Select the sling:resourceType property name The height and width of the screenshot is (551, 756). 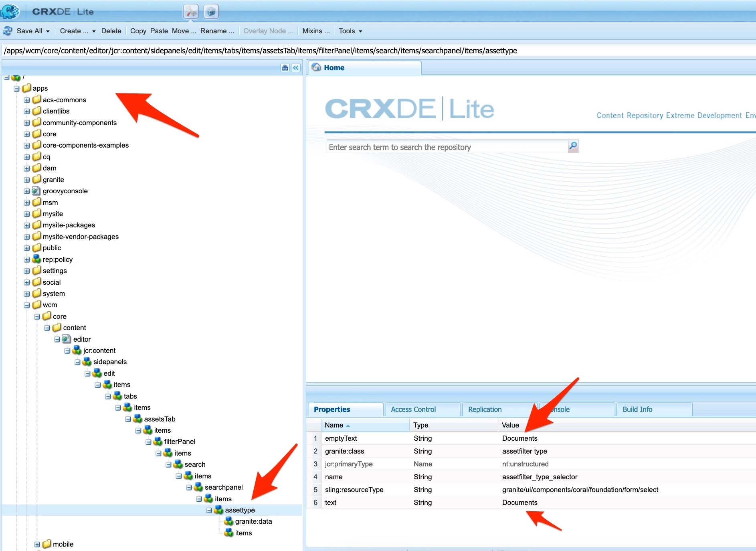tap(354, 490)
